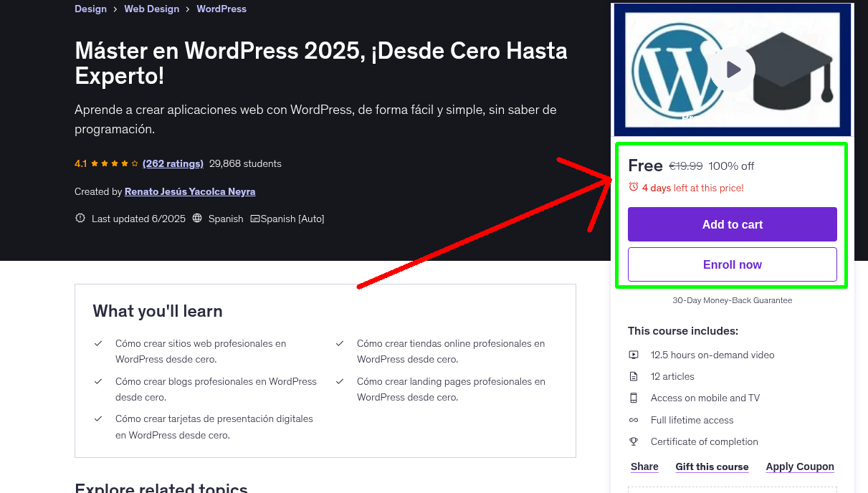Click 'This course includes:' heading
This screenshot has width=868, height=493.
683,331
